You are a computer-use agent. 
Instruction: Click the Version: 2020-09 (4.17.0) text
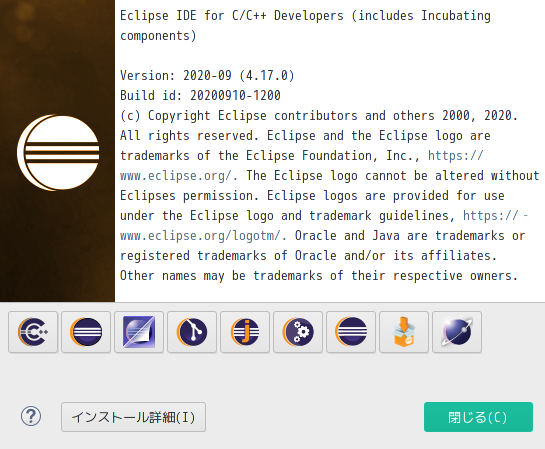tap(207, 75)
